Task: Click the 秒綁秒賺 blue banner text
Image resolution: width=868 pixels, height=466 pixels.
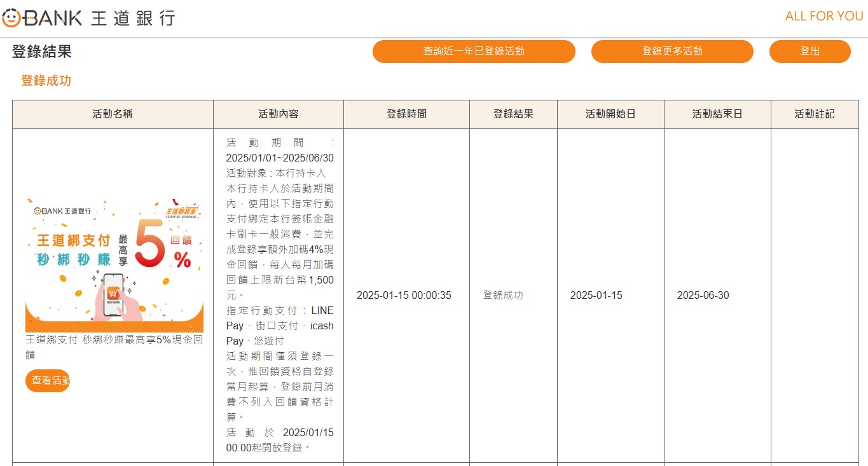Action: (x=74, y=259)
